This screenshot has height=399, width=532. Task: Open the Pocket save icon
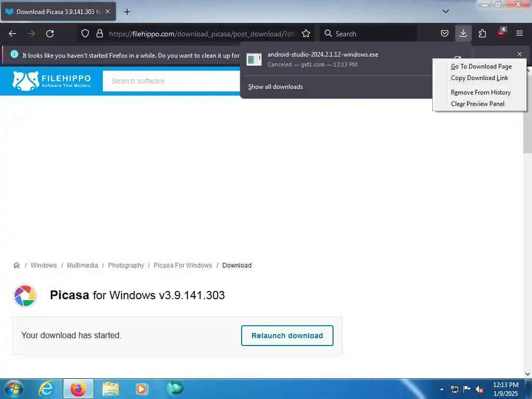tap(445, 34)
